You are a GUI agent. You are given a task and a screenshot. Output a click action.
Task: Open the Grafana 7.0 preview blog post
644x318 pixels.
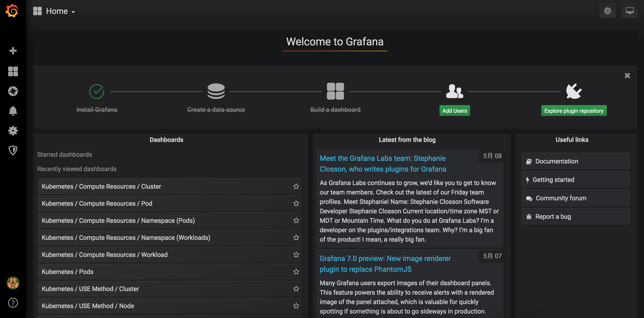[x=385, y=264]
